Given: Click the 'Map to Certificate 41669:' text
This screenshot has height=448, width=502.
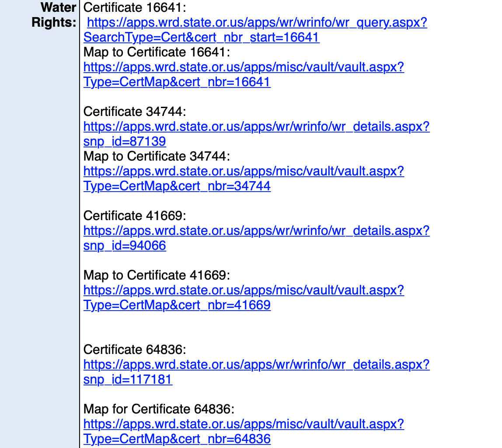Looking at the screenshot, I should coord(157,275).
